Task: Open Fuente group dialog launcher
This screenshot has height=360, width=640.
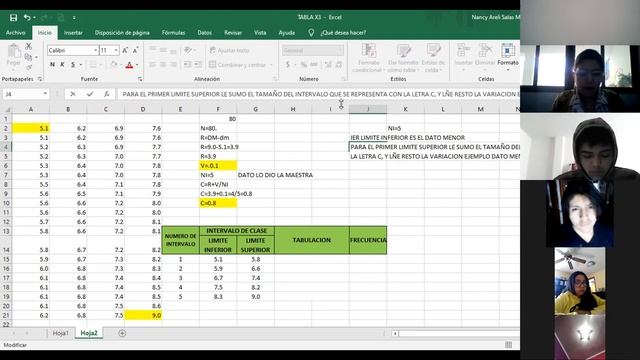Action: [140, 79]
